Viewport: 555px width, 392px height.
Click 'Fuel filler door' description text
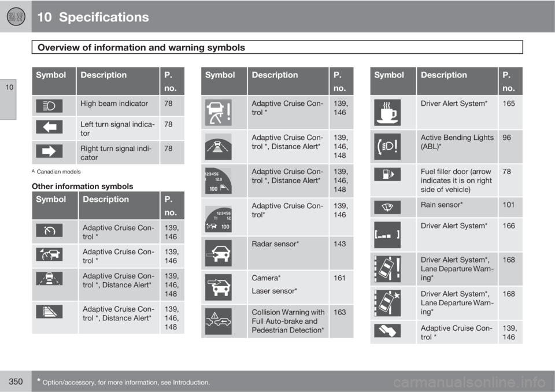click(x=456, y=180)
